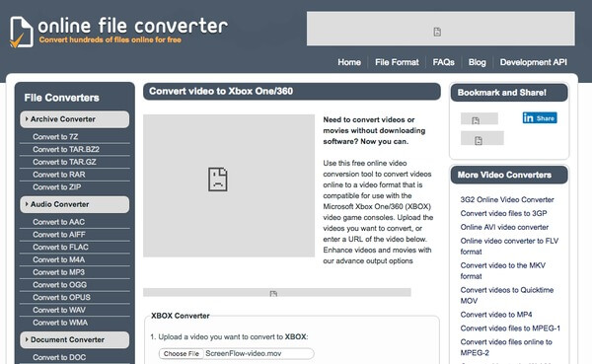Select Convert to WAV link
Screen dimensions: 592x364
[59, 310]
